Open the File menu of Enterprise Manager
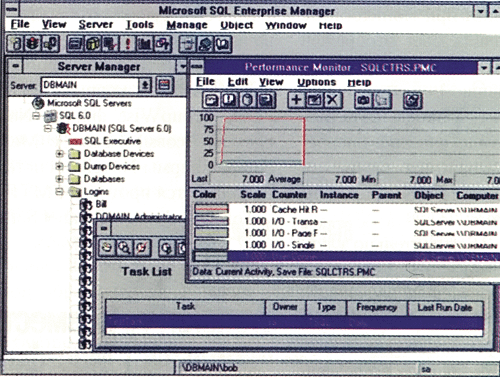The width and height of the screenshot is (500, 377). (x=20, y=24)
